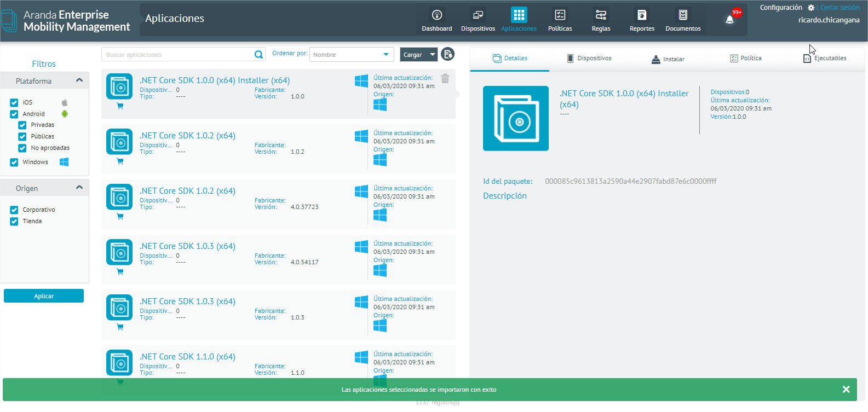Screen dimensions: 868x412
Task: Click app icon of .NET Core SDK 1.1.0
Action: click(x=119, y=363)
